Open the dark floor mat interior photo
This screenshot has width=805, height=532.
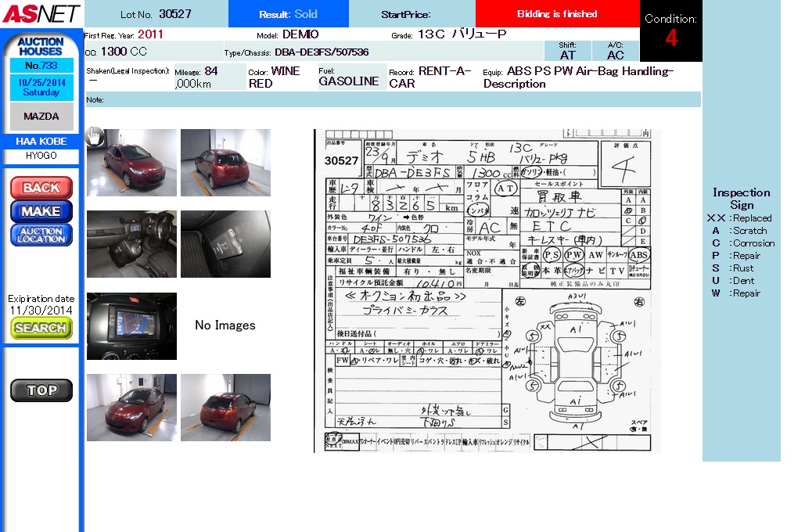[x=225, y=244]
